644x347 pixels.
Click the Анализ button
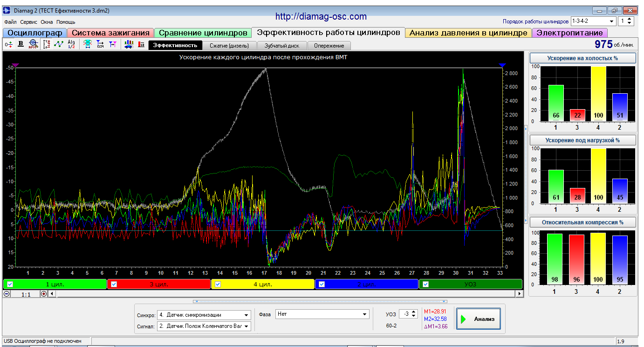[479, 319]
